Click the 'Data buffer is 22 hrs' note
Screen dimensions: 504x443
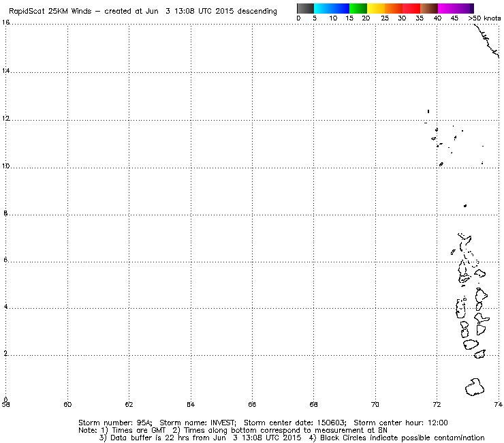pyautogui.click(x=149, y=438)
